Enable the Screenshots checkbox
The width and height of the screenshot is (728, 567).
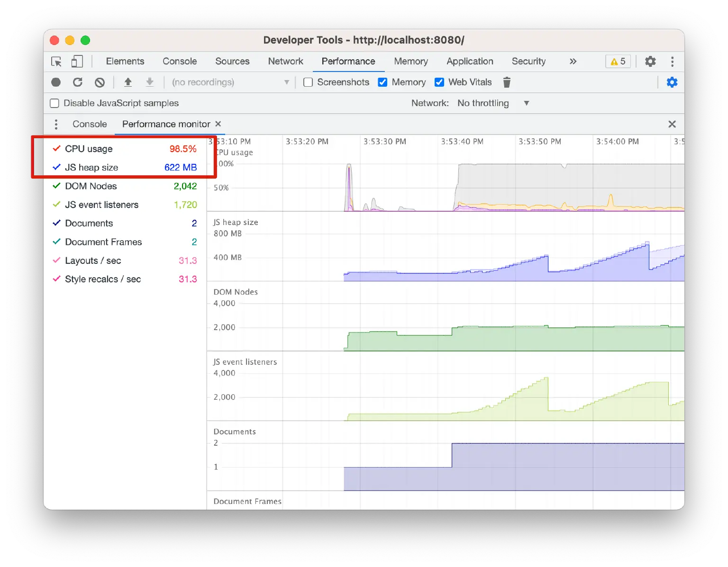[308, 82]
